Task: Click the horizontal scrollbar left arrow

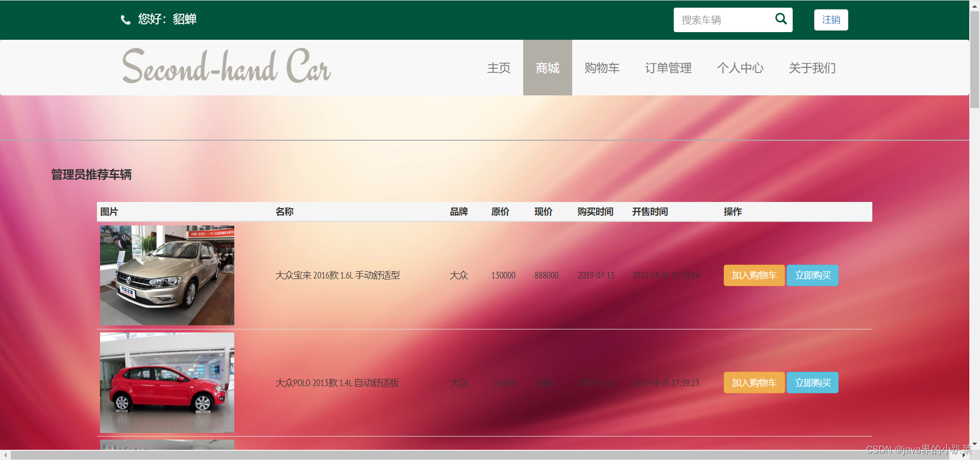Action: (5, 455)
